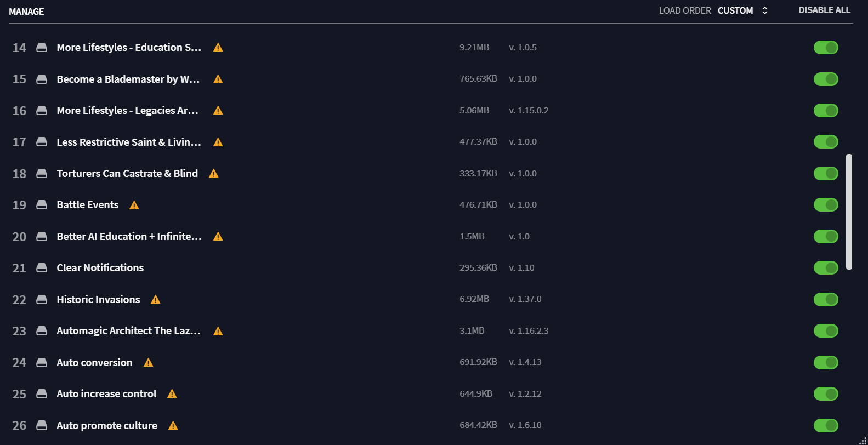868x445 pixels.
Task: Click the Become a Blademaster mod name
Action: (x=128, y=79)
